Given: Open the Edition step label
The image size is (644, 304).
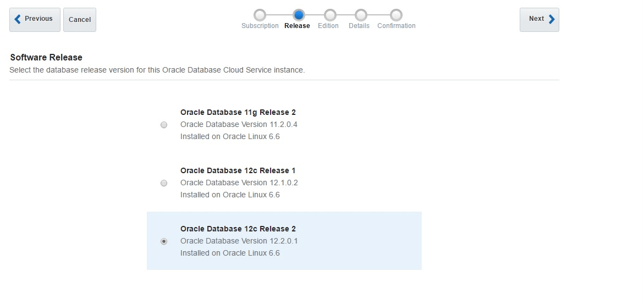Looking at the screenshot, I should 328,26.
